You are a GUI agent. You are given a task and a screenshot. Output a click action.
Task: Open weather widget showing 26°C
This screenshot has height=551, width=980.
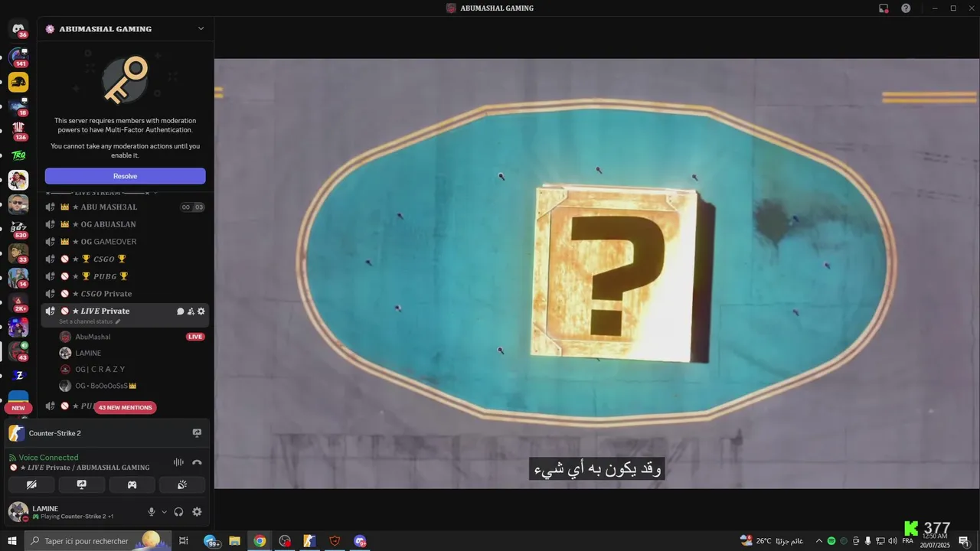click(x=772, y=541)
